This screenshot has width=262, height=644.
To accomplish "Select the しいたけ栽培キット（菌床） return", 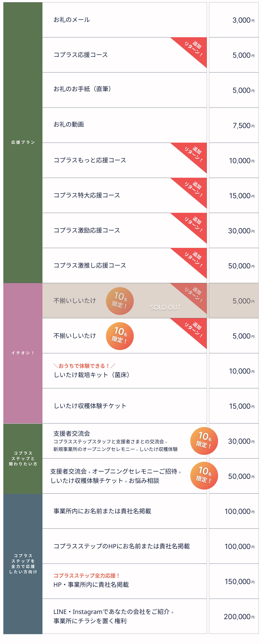I will (x=92, y=375).
